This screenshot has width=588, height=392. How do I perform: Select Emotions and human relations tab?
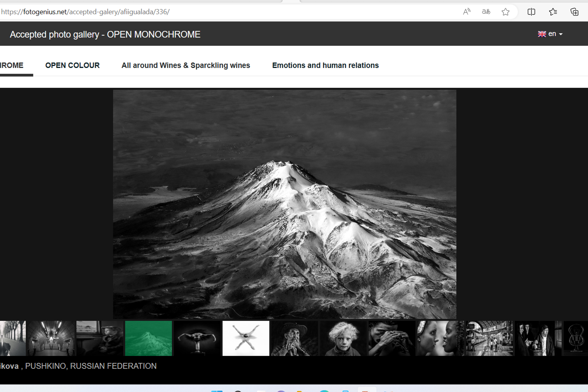click(x=325, y=65)
